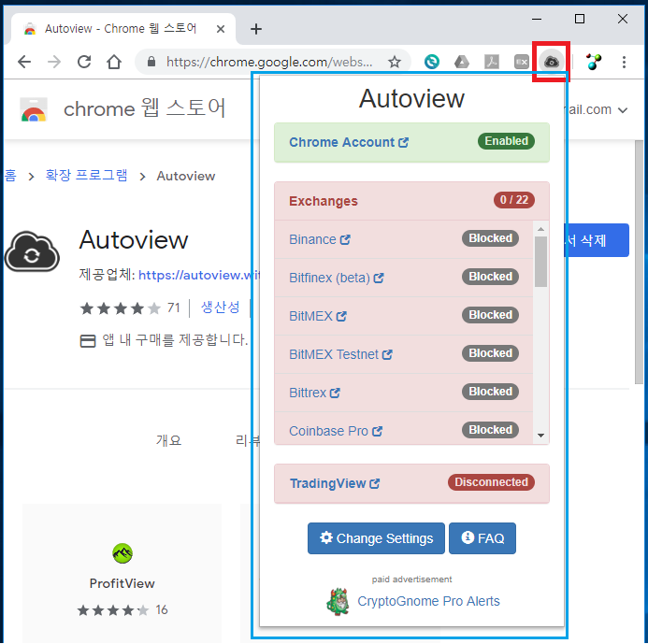Click exchanges list scroll-up arrow
648x644 pixels.
point(541,229)
